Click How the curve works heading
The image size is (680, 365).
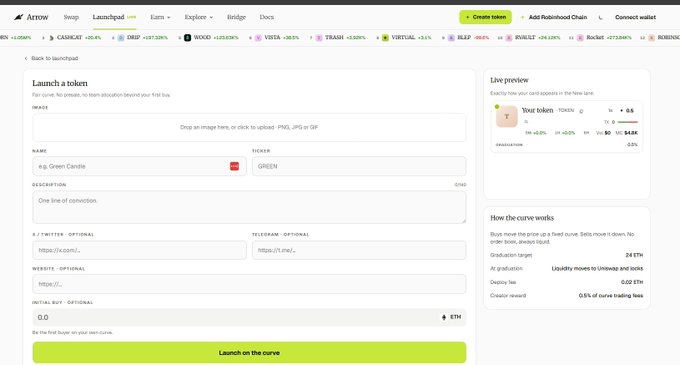(522, 218)
